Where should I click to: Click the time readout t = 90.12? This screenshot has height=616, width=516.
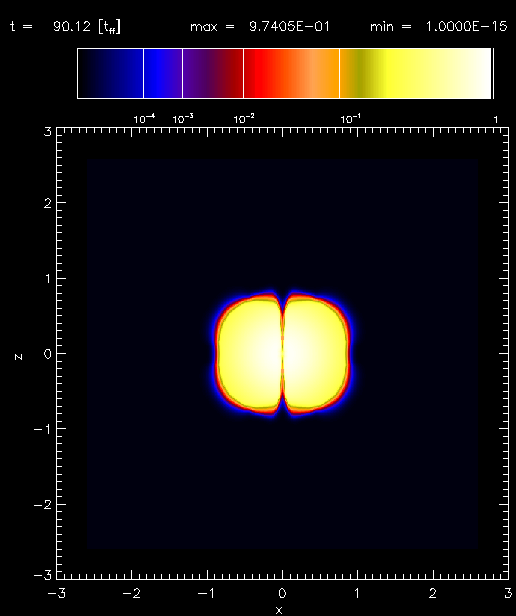click(66, 27)
